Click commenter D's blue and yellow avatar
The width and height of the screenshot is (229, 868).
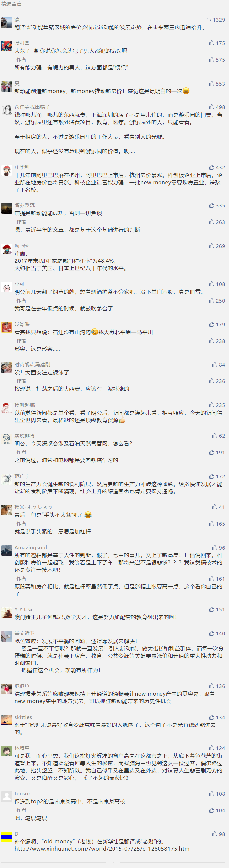7,837
